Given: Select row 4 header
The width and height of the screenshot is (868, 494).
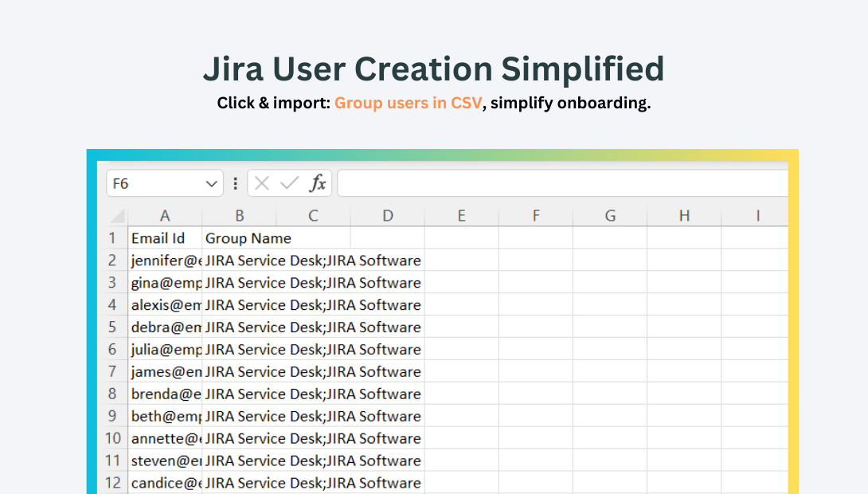Looking at the screenshot, I should (113, 304).
